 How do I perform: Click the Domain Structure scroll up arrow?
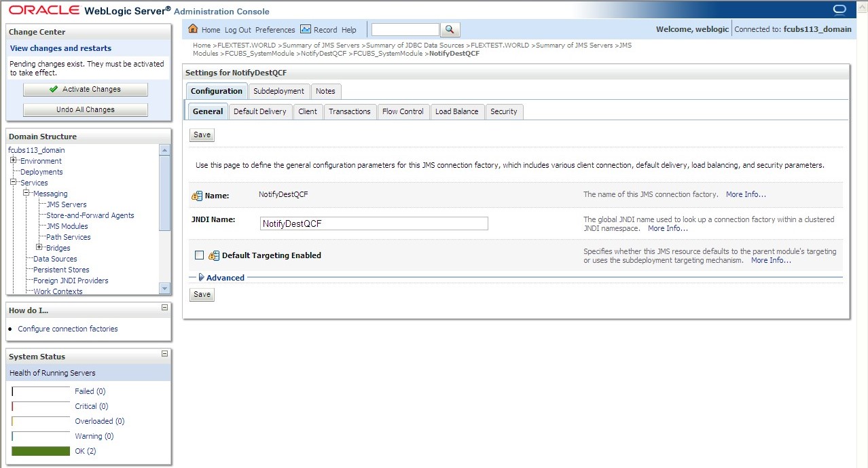(164, 149)
